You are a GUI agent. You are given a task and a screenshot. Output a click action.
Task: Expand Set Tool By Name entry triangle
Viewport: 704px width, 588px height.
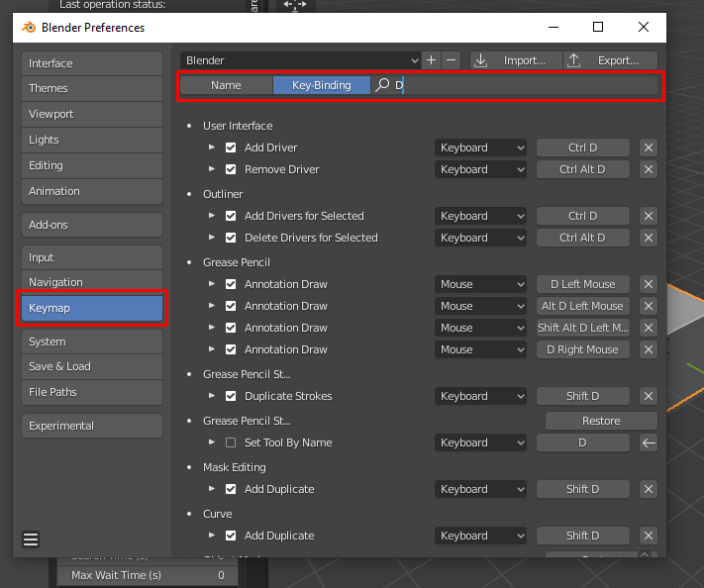[212, 442]
